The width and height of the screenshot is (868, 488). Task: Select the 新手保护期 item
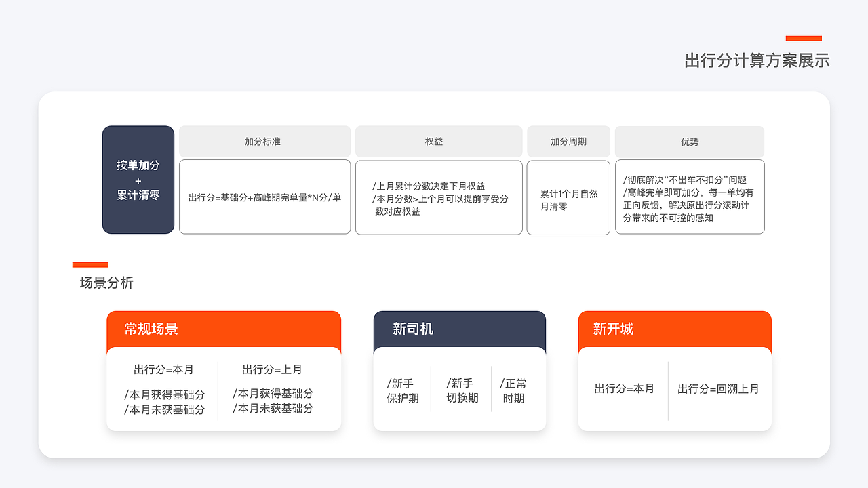coord(403,390)
